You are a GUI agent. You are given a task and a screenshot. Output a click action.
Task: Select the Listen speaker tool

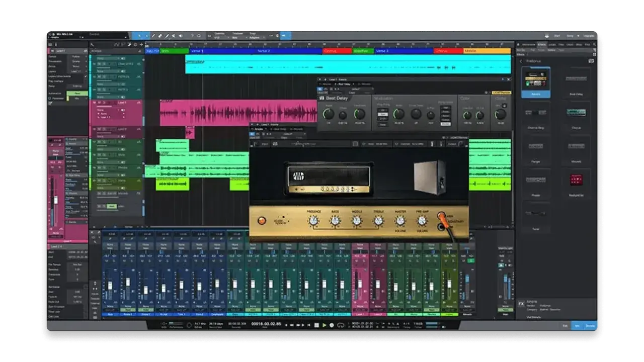click(180, 36)
